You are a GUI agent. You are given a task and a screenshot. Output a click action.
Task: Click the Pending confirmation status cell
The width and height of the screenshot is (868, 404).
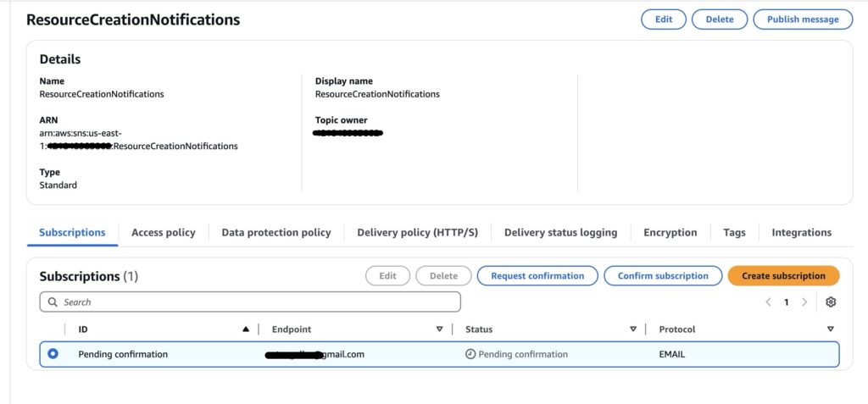(x=517, y=354)
